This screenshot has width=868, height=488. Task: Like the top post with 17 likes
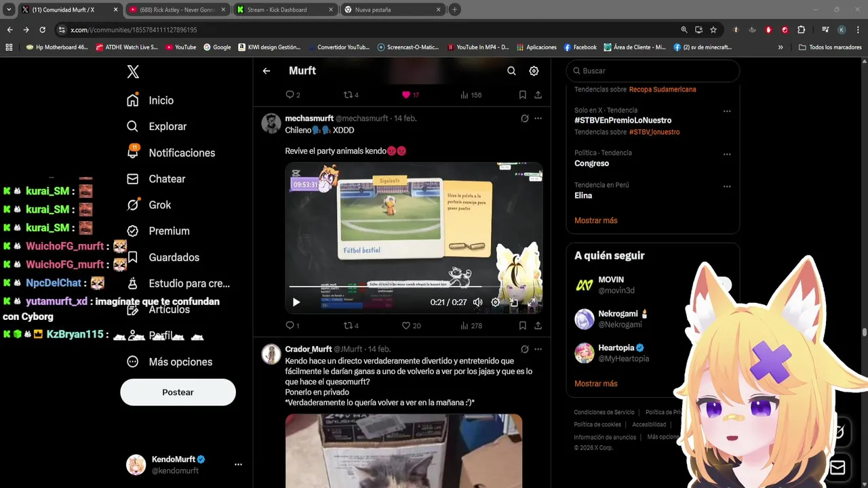pos(411,95)
